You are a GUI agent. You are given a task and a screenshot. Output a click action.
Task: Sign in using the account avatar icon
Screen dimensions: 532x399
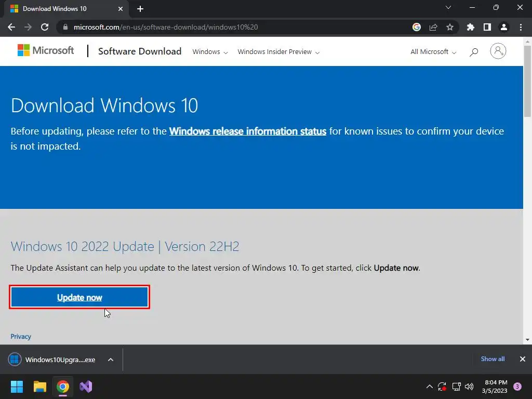tap(498, 51)
